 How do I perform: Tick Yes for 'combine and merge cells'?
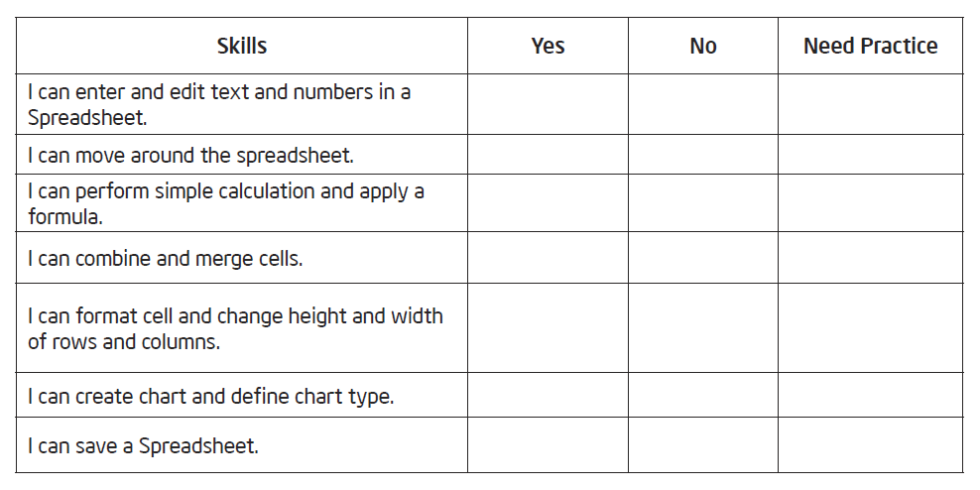tap(548, 258)
